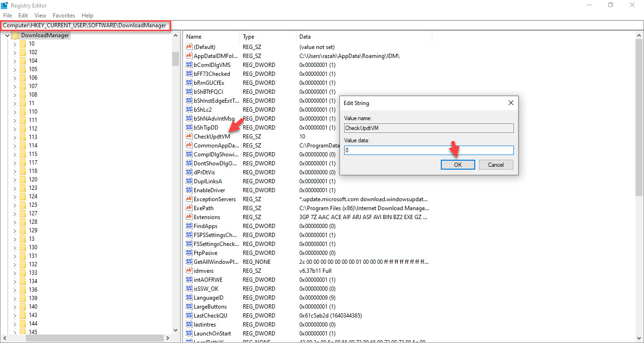Image resolution: width=644 pixels, height=343 pixels.
Task: Click the DWORD icon beside bFF73Checked
Action: tap(189, 74)
